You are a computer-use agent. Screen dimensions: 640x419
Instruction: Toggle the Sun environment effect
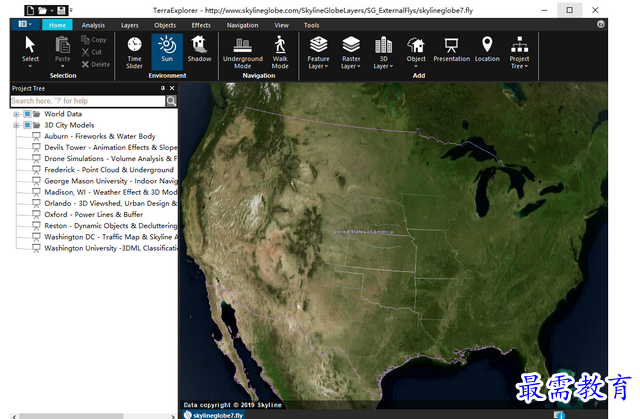coord(167,52)
